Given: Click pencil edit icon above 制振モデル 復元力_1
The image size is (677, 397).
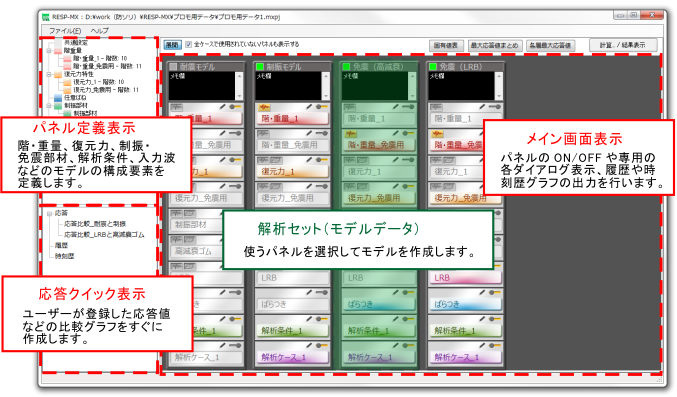Looking at the screenshot, I should 309,160.
